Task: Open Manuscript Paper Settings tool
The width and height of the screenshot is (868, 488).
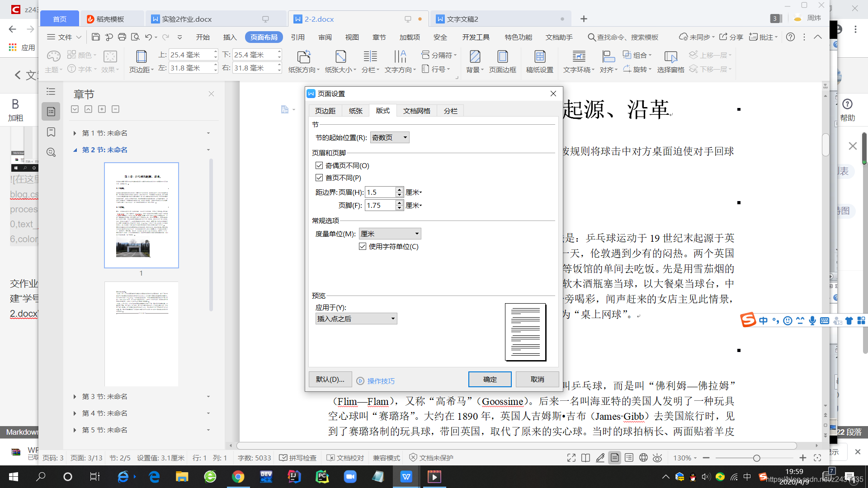Action: [540, 61]
